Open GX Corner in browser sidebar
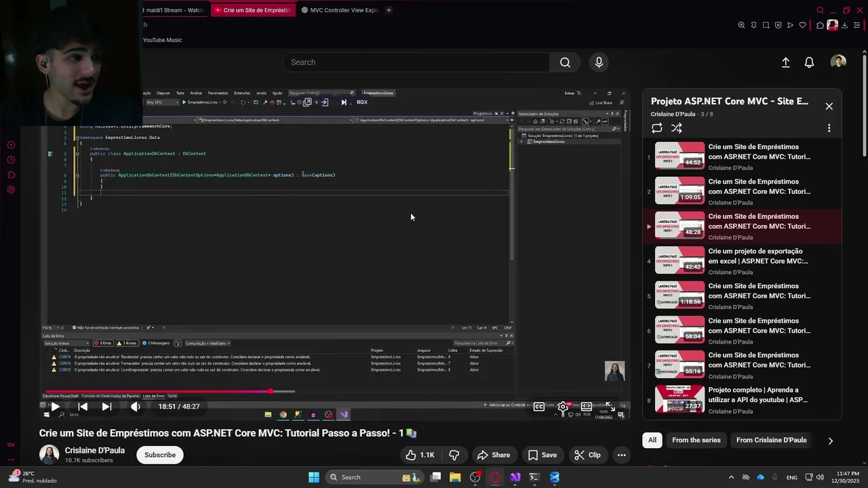868x488 pixels. (11, 445)
